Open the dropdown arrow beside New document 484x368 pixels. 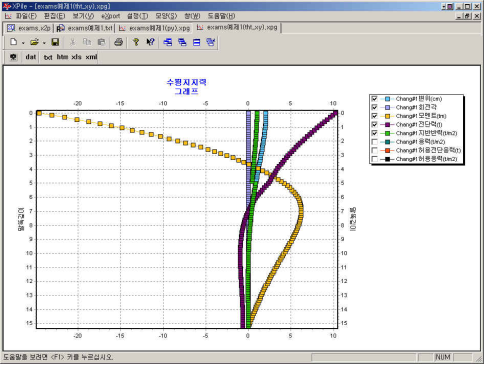(x=23, y=43)
